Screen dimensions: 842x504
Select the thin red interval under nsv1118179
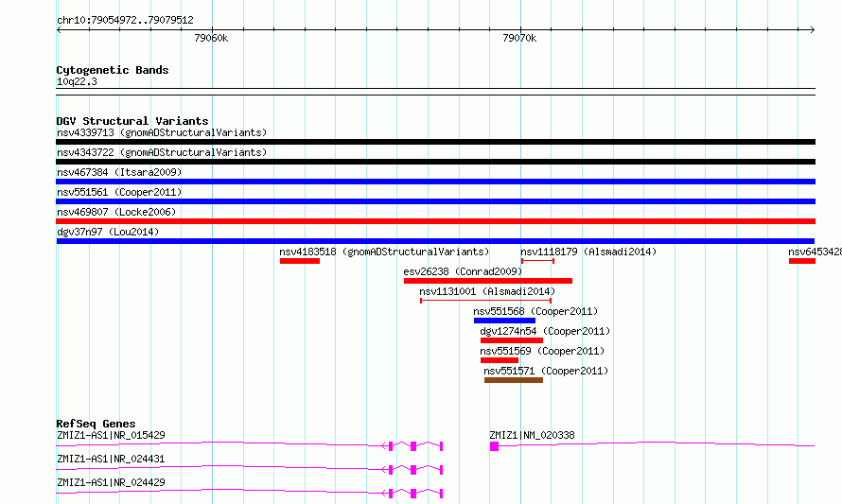click(x=537, y=261)
